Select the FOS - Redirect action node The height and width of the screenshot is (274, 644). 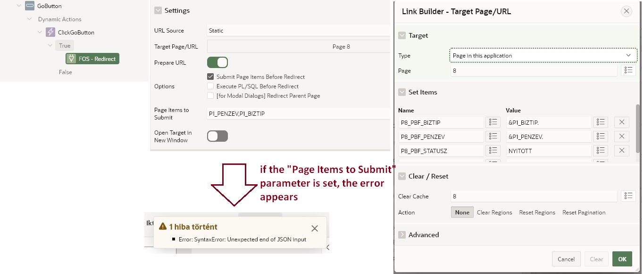(x=92, y=59)
